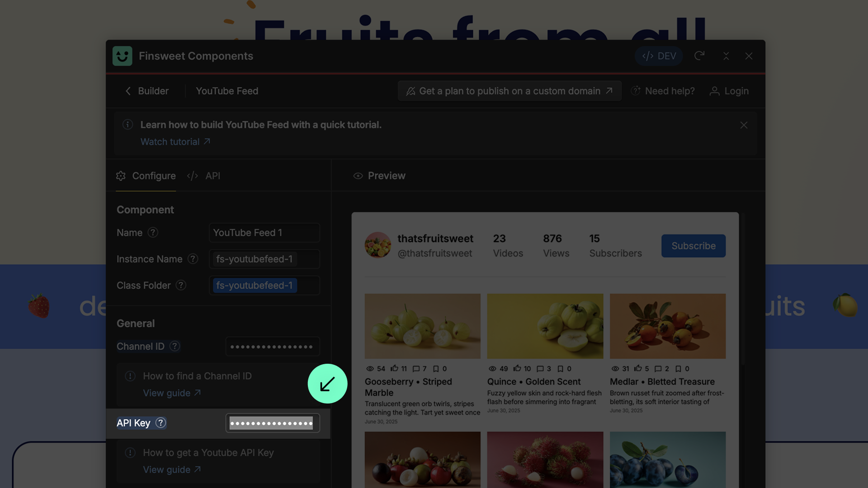Open the Gooseberry video thumbnail
The height and width of the screenshot is (488, 868).
coord(423,326)
